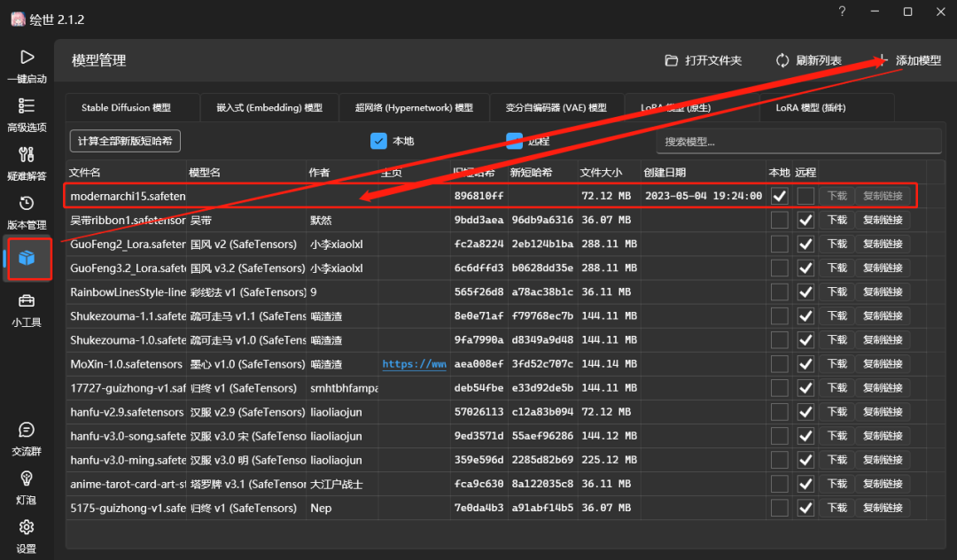
Task: Open 小工具 toolbox page
Action: click(x=27, y=310)
